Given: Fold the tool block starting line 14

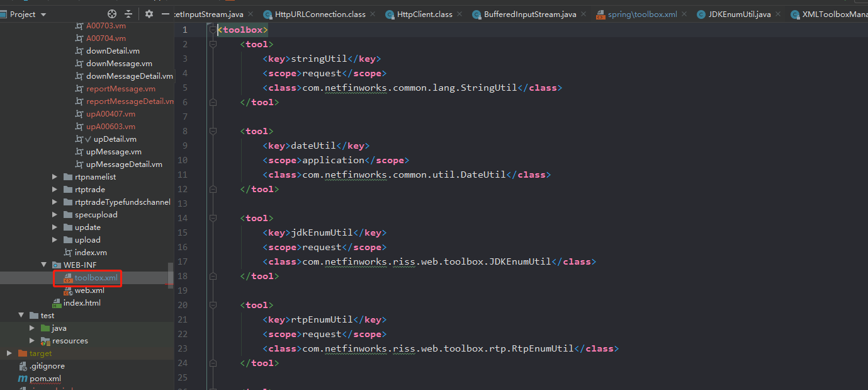Looking at the screenshot, I should [x=213, y=218].
